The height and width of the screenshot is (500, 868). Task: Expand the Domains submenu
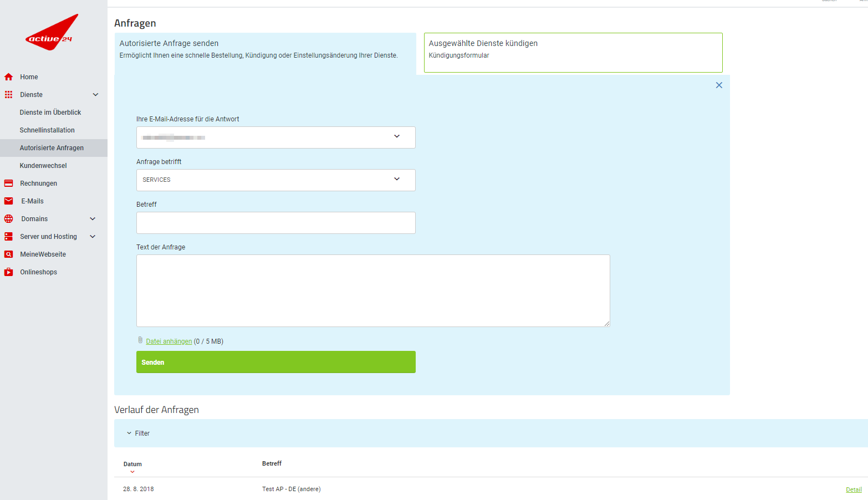(93, 219)
